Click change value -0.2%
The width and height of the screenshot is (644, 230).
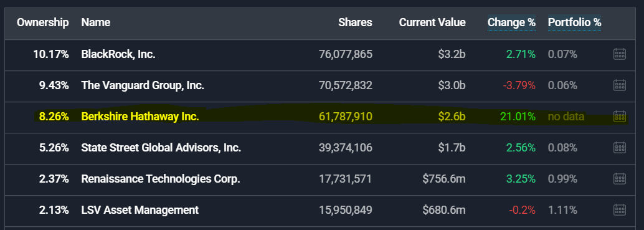[x=523, y=210]
